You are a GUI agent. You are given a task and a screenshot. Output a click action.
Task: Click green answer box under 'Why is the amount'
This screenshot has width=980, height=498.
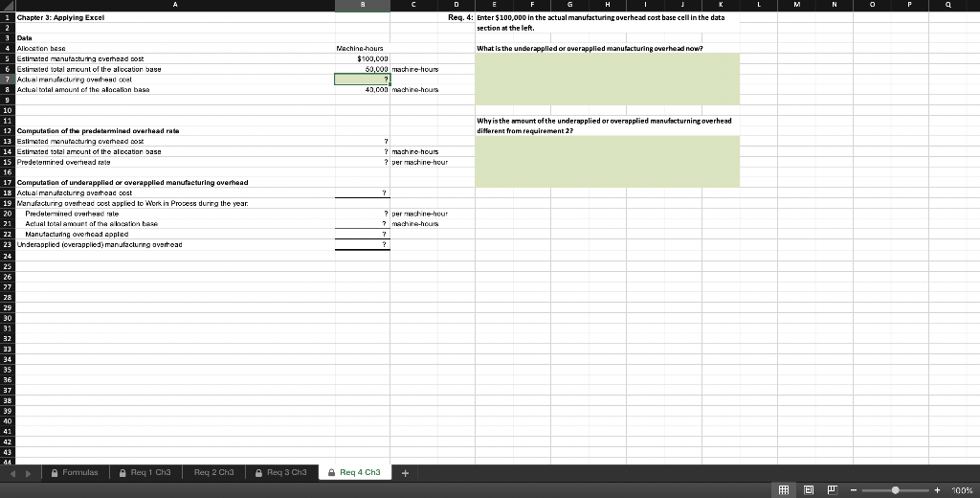coord(607,162)
